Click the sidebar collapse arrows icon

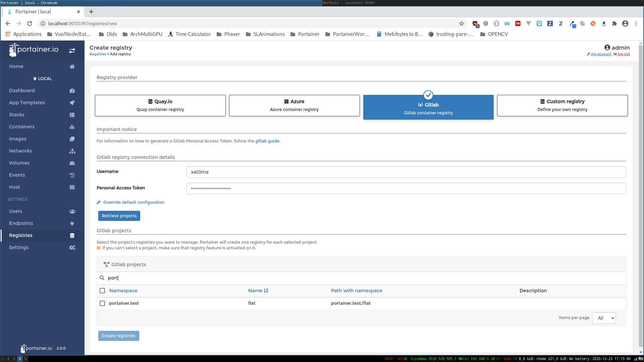(72, 51)
